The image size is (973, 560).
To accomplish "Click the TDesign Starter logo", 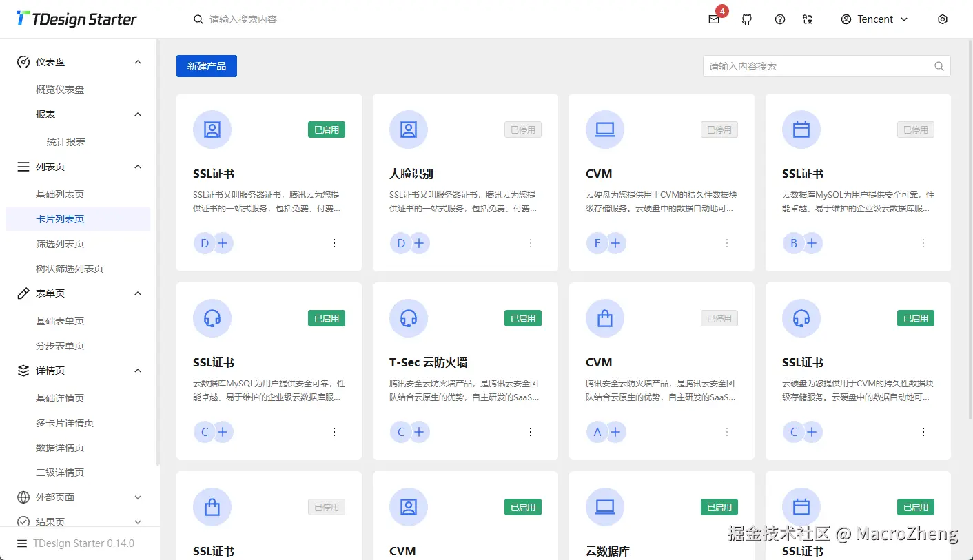I will 76,19.
